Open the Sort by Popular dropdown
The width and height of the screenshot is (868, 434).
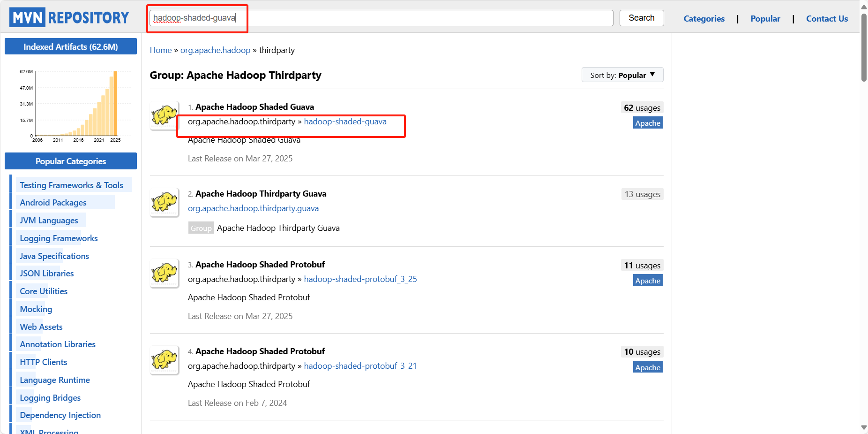[622, 75]
